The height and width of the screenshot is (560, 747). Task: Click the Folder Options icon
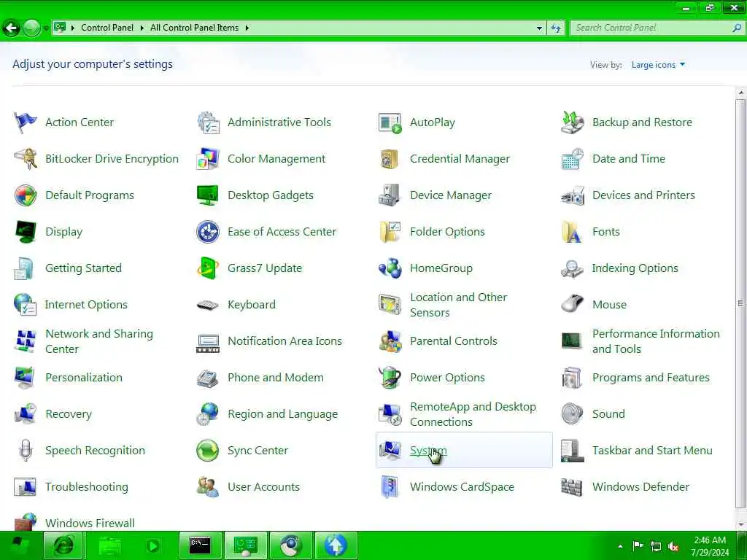[390, 232]
